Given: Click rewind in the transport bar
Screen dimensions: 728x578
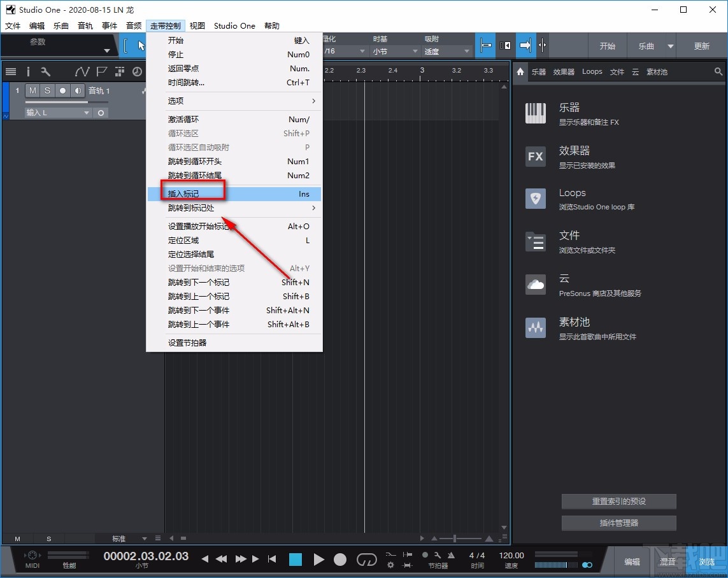Looking at the screenshot, I should click(222, 559).
